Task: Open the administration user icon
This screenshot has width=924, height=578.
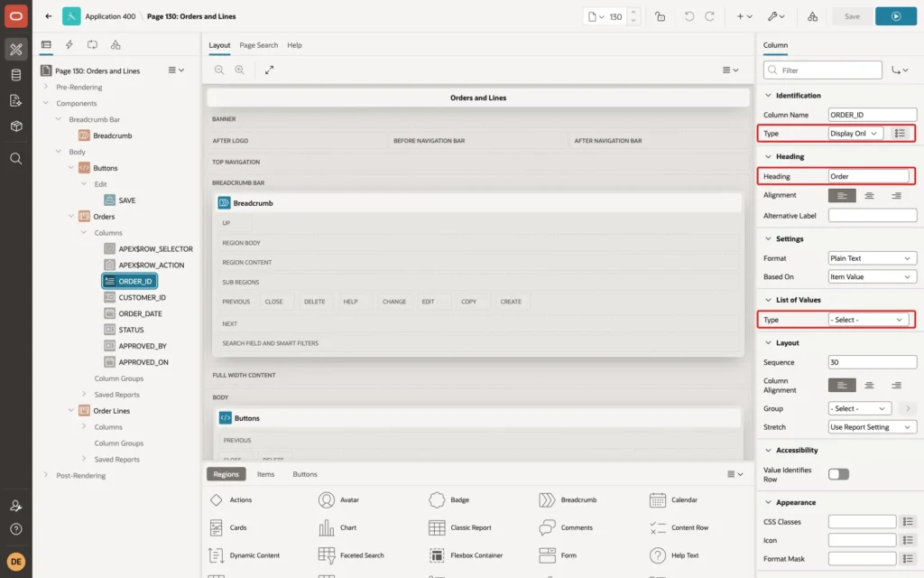Action: [16, 506]
